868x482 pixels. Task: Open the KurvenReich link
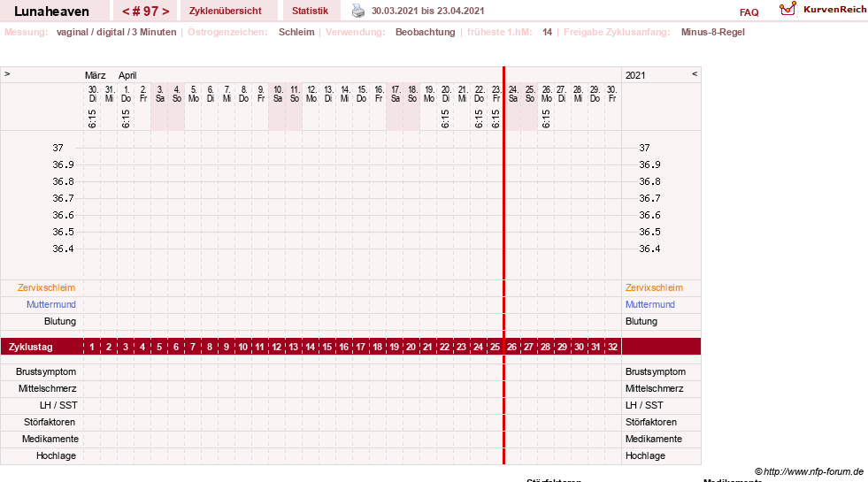click(x=834, y=10)
